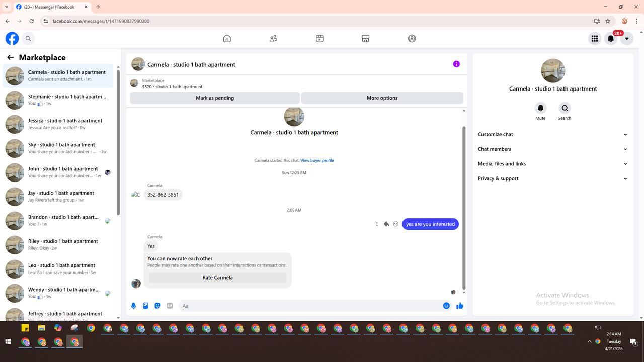Open Sticky Notes from the taskbar
Image resolution: width=644 pixels, height=362 pixels.
[25, 328]
